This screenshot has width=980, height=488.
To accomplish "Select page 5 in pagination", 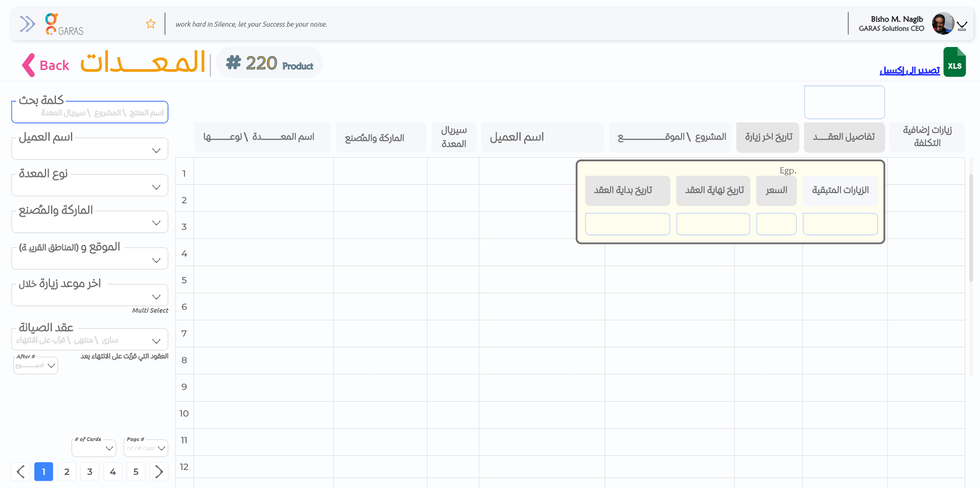I will coord(136,472).
